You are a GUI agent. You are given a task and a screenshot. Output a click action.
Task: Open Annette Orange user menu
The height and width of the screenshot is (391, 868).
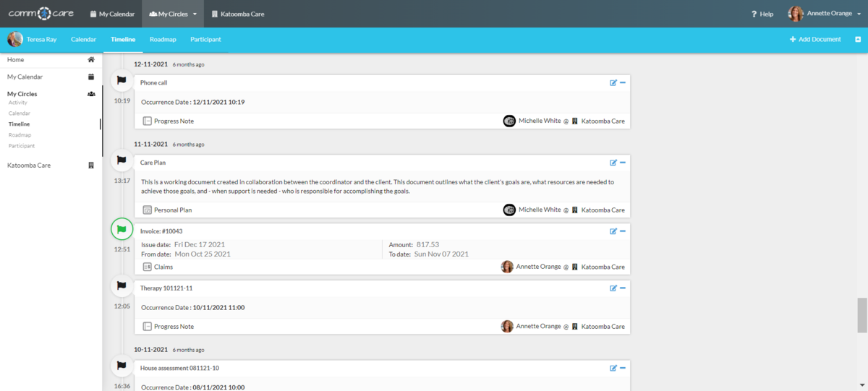825,14
